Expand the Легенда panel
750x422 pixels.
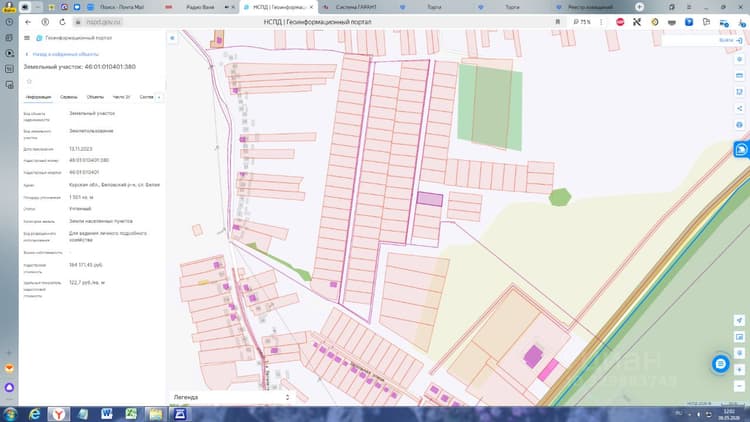[231, 397]
